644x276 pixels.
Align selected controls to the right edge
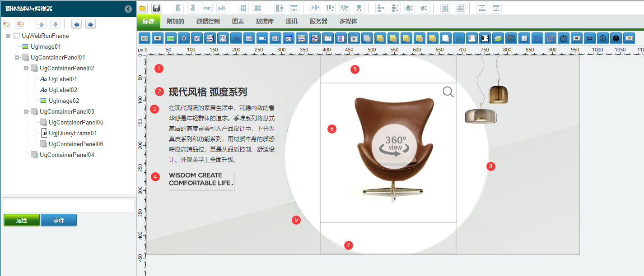(193, 8)
